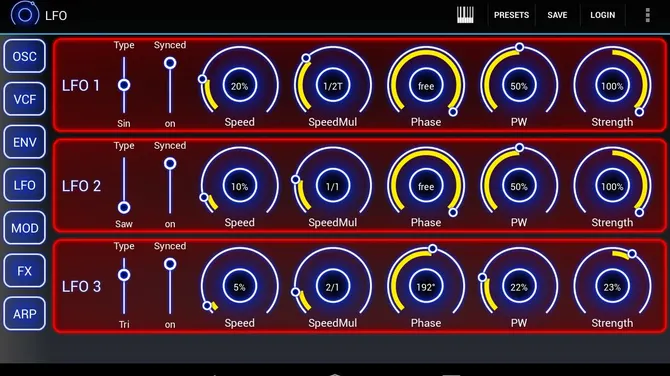Click the 'LFO 3' row label
Image resolution: width=670 pixels, height=376 pixels.
click(x=81, y=287)
